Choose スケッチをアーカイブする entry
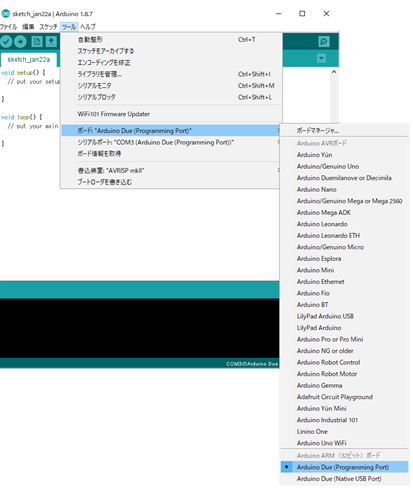Viewport: 413px width, 488px height. pos(171,51)
